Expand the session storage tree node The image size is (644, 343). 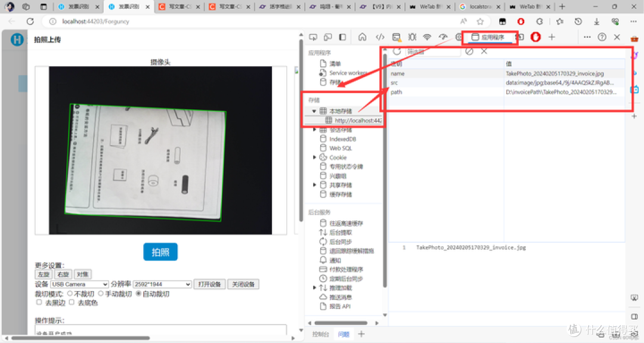pyautogui.click(x=315, y=130)
